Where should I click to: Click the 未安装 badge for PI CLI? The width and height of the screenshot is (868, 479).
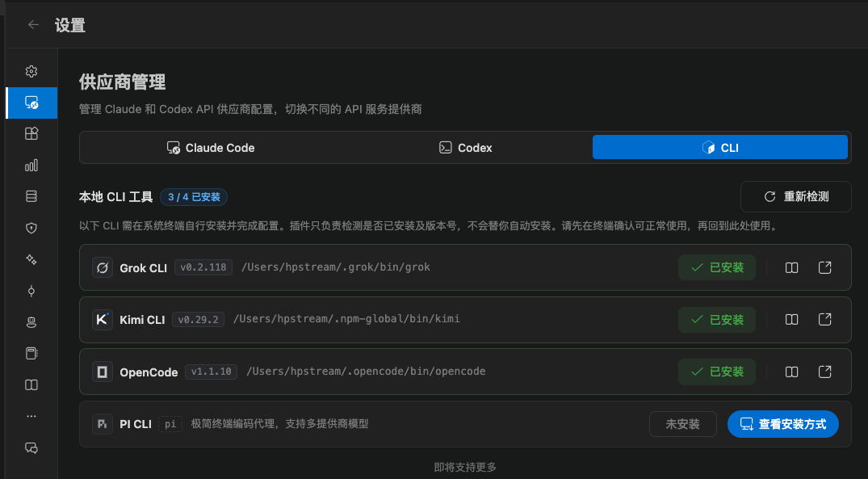pos(682,424)
